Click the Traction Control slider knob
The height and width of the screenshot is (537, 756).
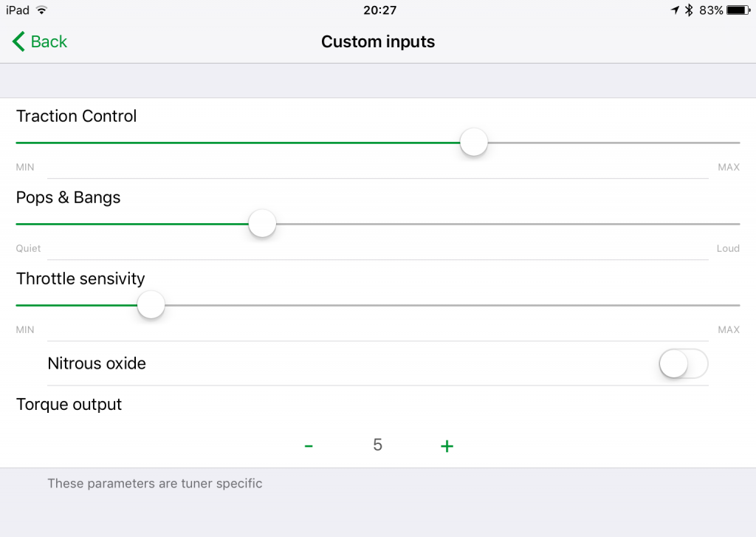[474, 143]
